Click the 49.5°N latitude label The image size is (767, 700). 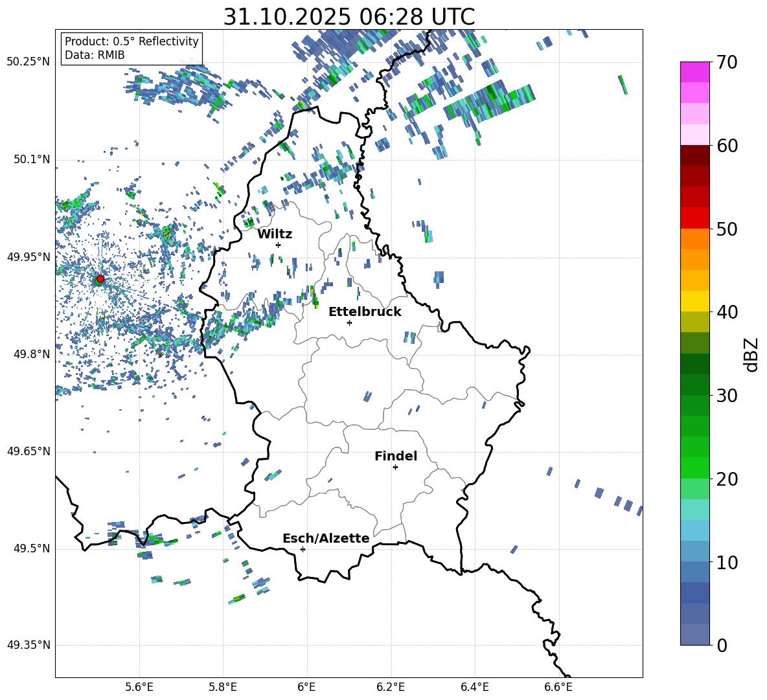[31, 548]
